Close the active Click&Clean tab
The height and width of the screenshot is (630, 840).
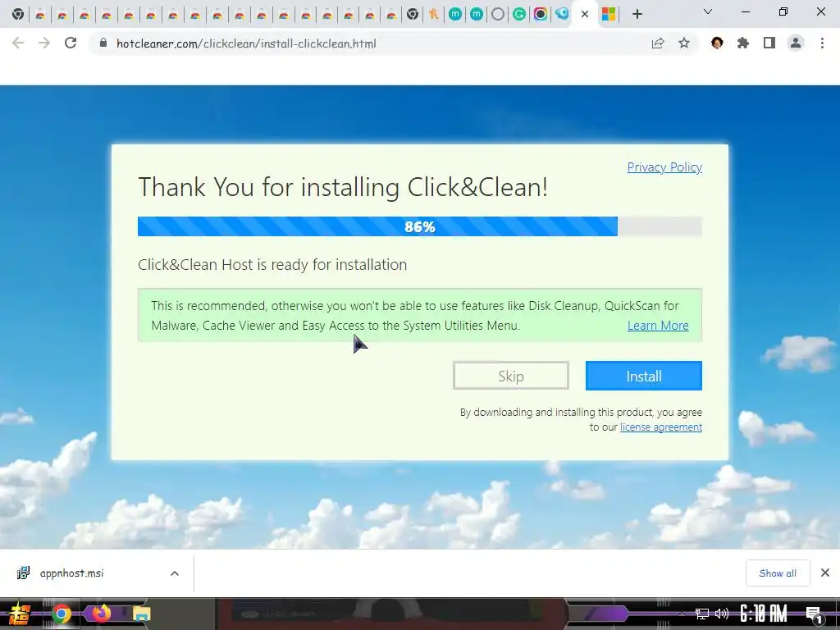[585, 14]
